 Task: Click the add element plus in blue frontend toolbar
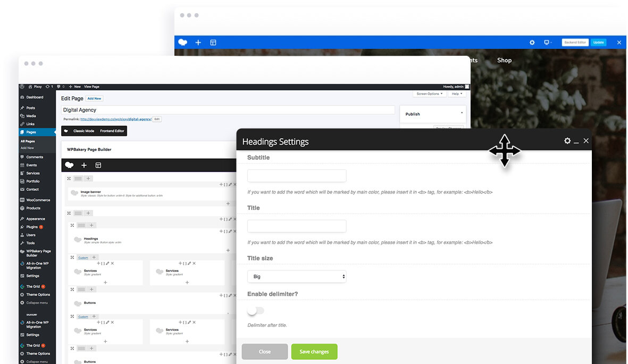pos(198,43)
